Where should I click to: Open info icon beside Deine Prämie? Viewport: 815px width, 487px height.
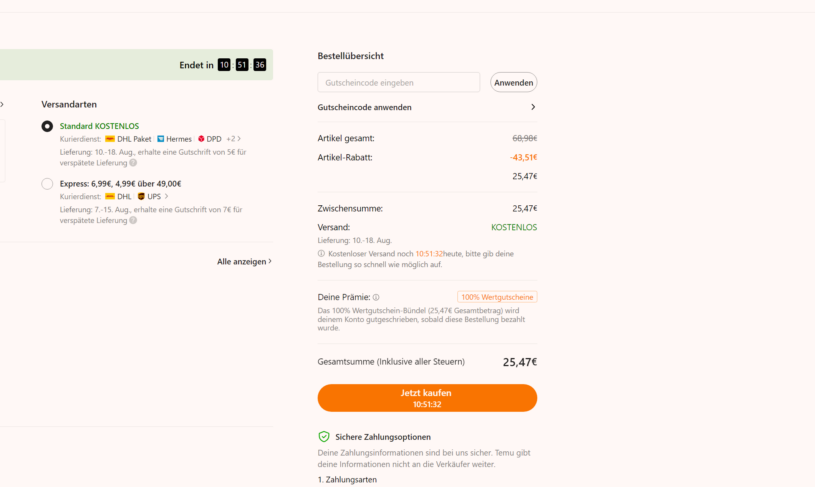pyautogui.click(x=376, y=297)
